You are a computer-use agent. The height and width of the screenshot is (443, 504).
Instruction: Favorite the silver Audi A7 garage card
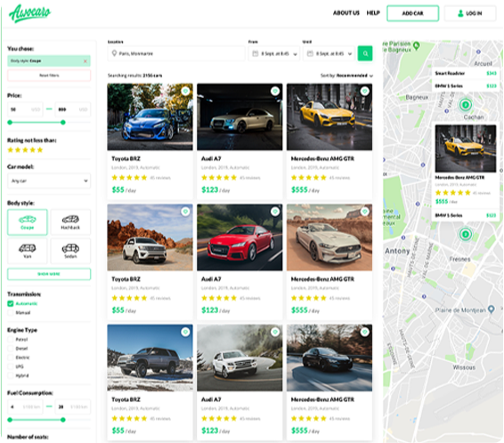tap(275, 91)
